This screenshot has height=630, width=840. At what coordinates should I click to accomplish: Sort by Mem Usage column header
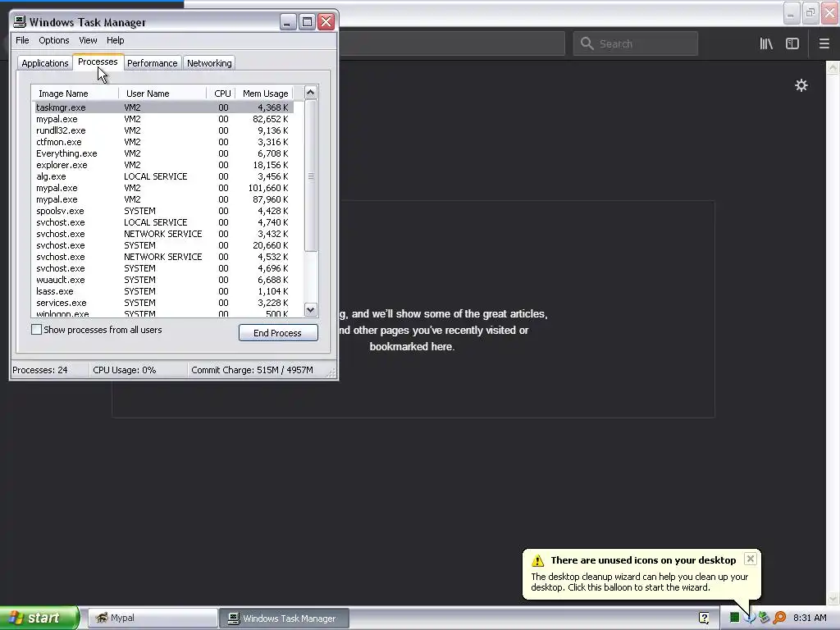coord(265,94)
